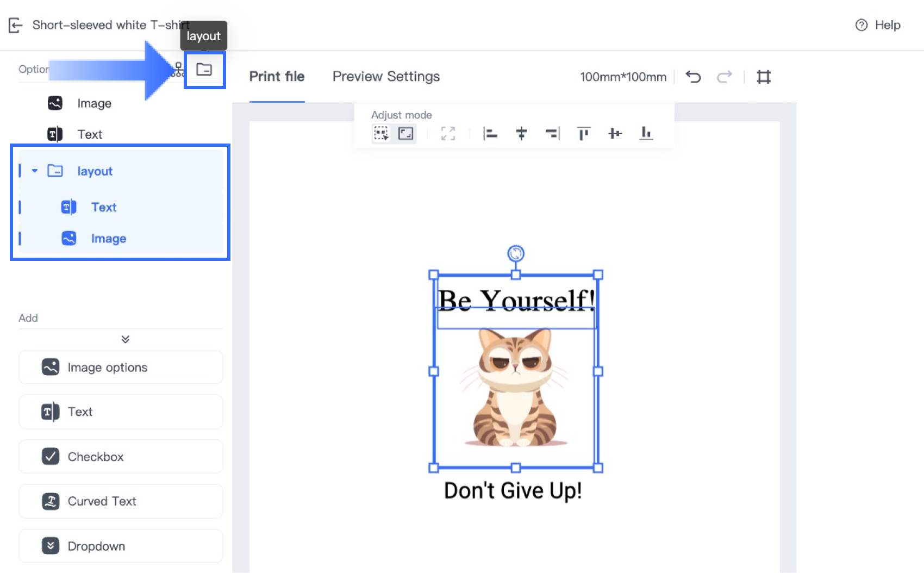
Task: Align objects to top edge
Action: point(583,133)
